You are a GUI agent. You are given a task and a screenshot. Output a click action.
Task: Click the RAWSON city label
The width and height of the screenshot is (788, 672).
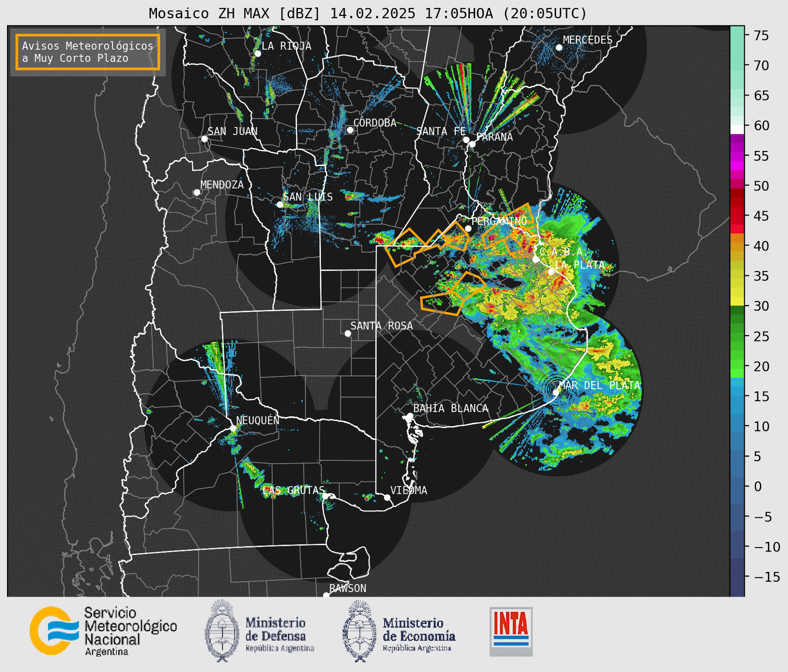point(348,588)
